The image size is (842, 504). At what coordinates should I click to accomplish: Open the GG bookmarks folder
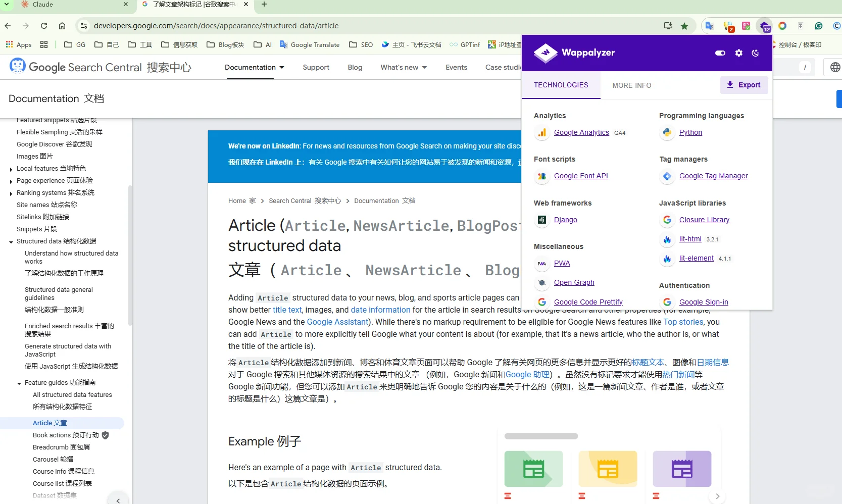click(75, 44)
